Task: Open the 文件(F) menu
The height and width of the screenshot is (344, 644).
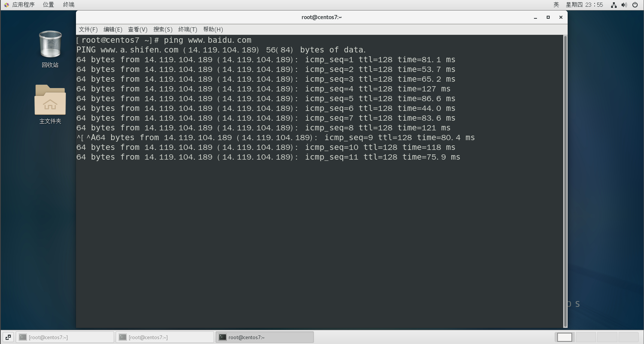Action: pyautogui.click(x=88, y=30)
